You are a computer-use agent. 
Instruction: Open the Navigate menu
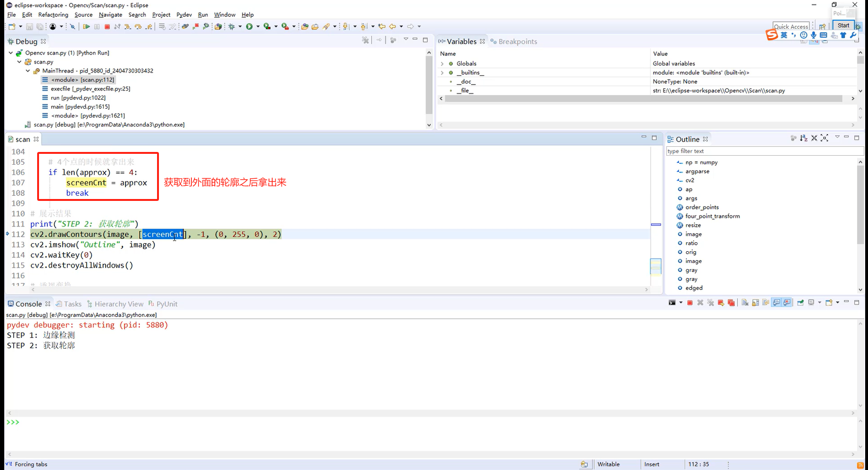[x=110, y=15]
